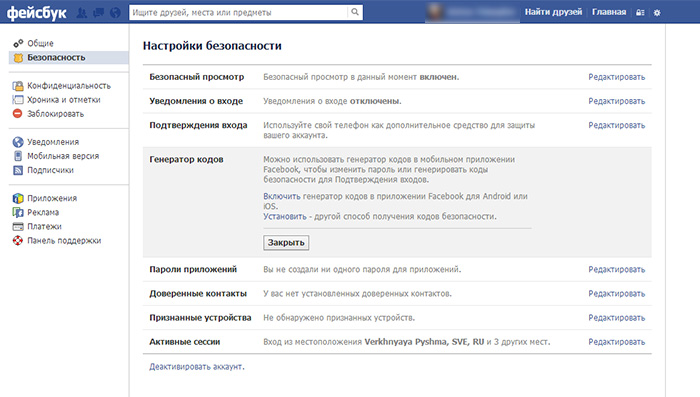Viewport: 700px width, 397px height.
Task: Go to Хроника и отметки settings
Action: [x=64, y=100]
